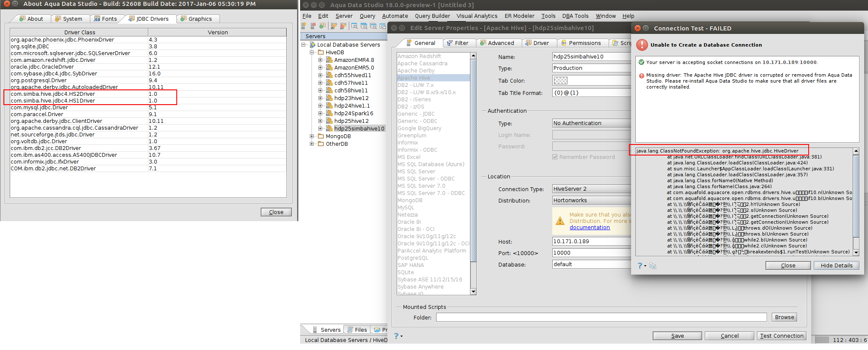The height and width of the screenshot is (350, 868).
Task: Click the Version column header in About window
Action: (x=217, y=32)
